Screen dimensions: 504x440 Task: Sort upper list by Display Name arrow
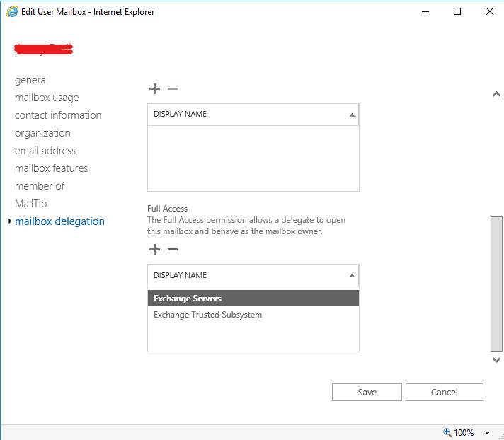click(x=352, y=115)
